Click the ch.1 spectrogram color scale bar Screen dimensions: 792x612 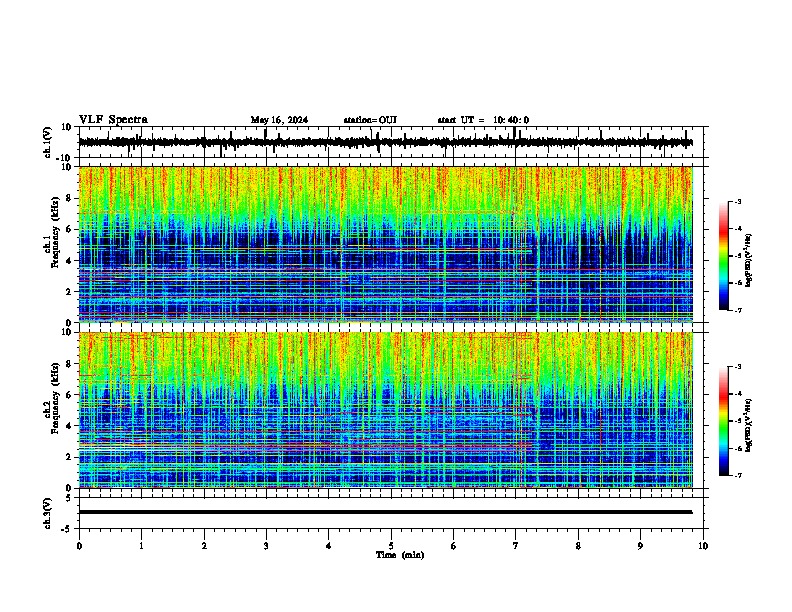pyautogui.click(x=724, y=256)
